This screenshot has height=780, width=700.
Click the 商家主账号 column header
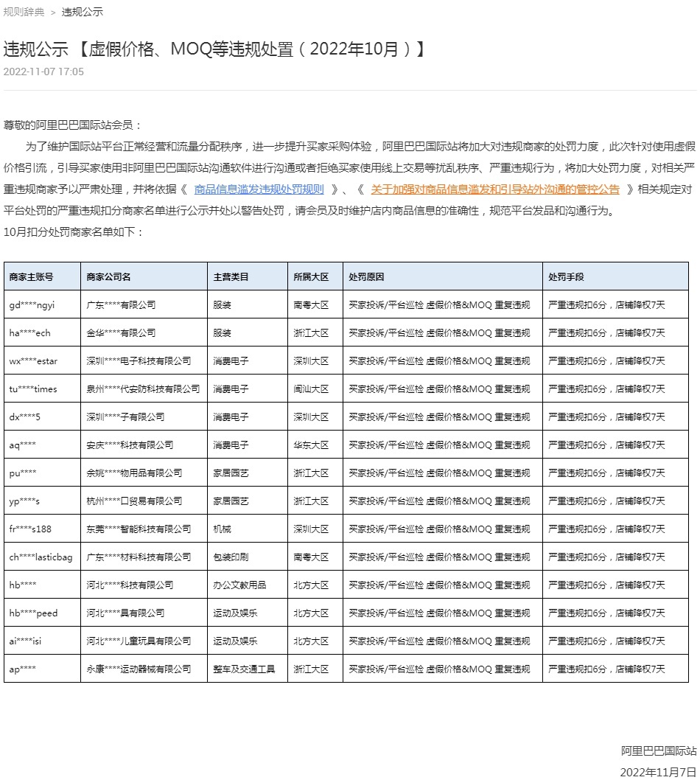pos(31,277)
